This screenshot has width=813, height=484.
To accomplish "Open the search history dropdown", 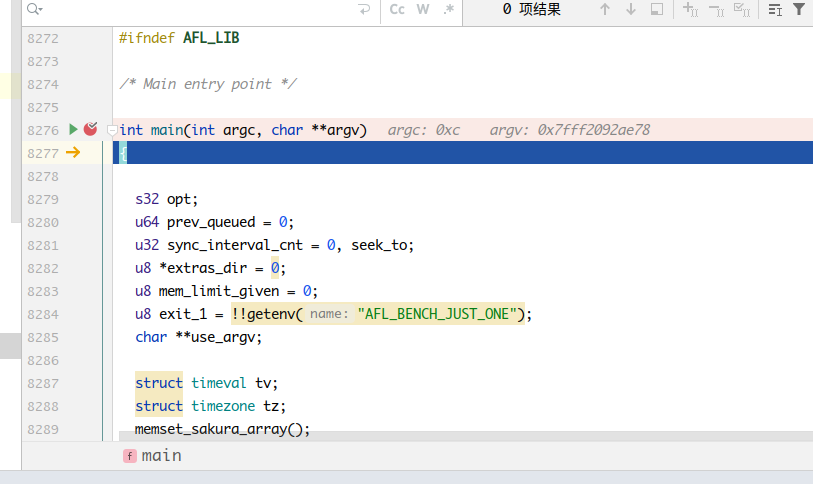I will [35, 9].
